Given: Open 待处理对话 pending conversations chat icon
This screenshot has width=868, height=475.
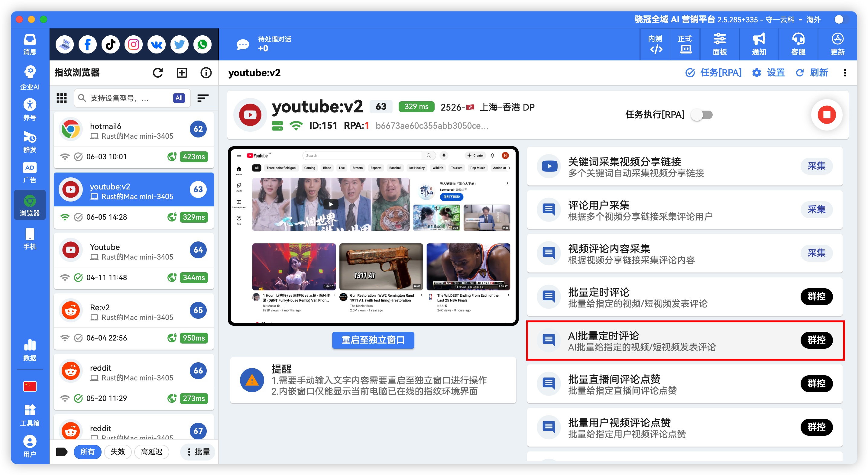Looking at the screenshot, I should point(243,44).
